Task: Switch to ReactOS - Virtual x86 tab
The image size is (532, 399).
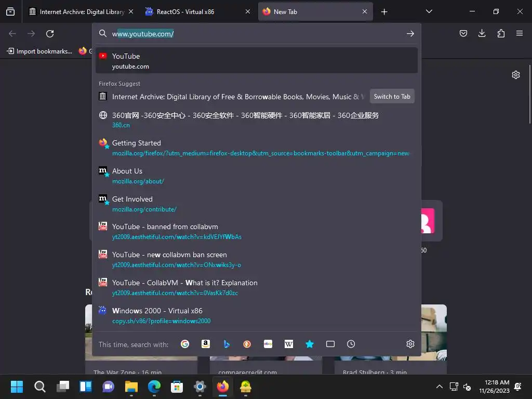Action: click(198, 11)
